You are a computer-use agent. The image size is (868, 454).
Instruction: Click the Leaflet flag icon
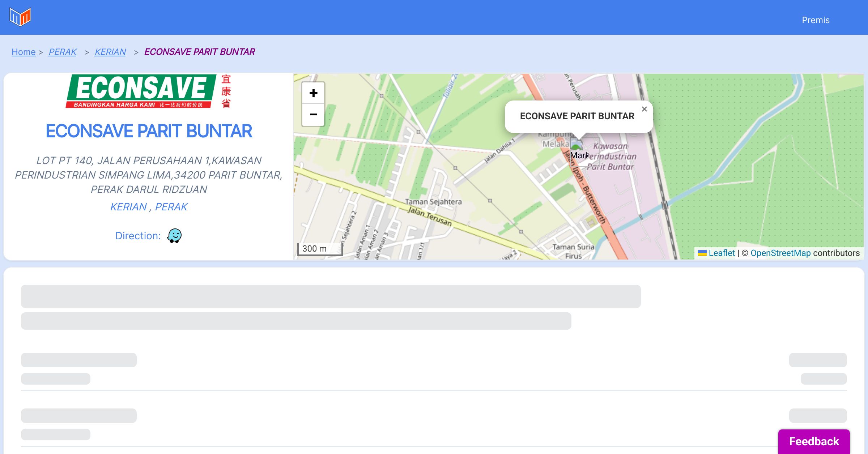coord(702,253)
